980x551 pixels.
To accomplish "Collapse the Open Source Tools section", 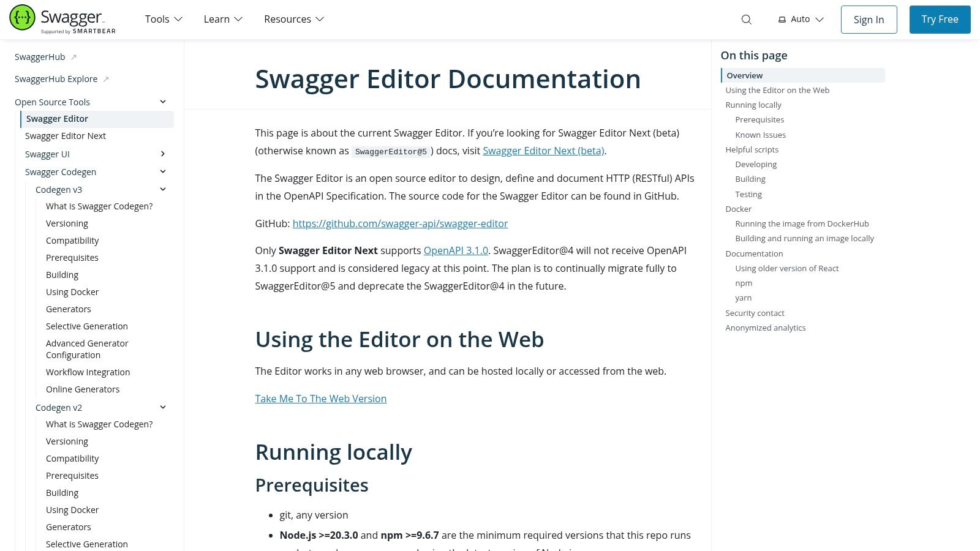I will (163, 102).
